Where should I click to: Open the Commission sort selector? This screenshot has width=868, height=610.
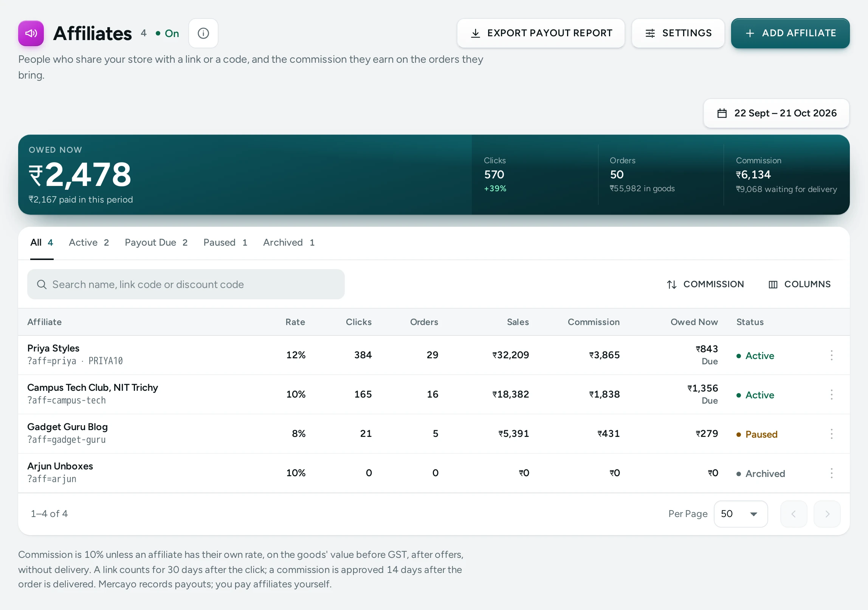pos(705,284)
